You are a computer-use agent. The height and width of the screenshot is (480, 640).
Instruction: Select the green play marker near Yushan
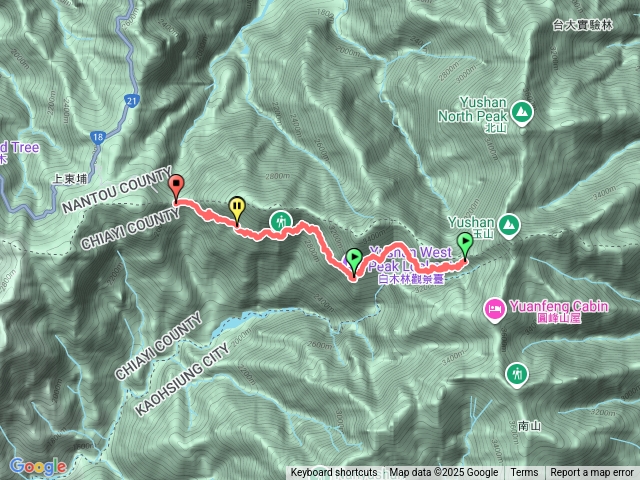click(x=465, y=244)
